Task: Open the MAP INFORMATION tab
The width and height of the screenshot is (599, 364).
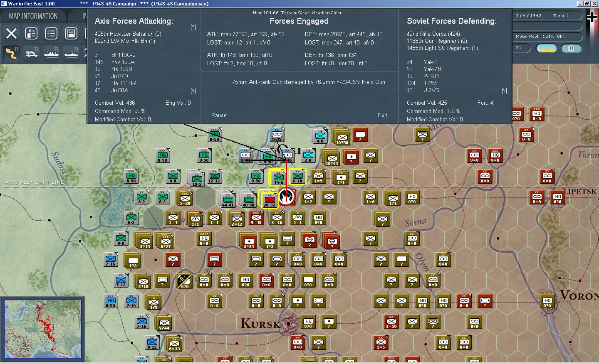Action: pyautogui.click(x=33, y=16)
